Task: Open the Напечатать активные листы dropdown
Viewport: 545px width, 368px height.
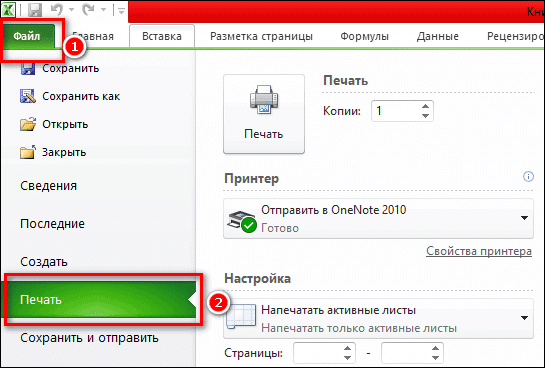Action: (379, 318)
